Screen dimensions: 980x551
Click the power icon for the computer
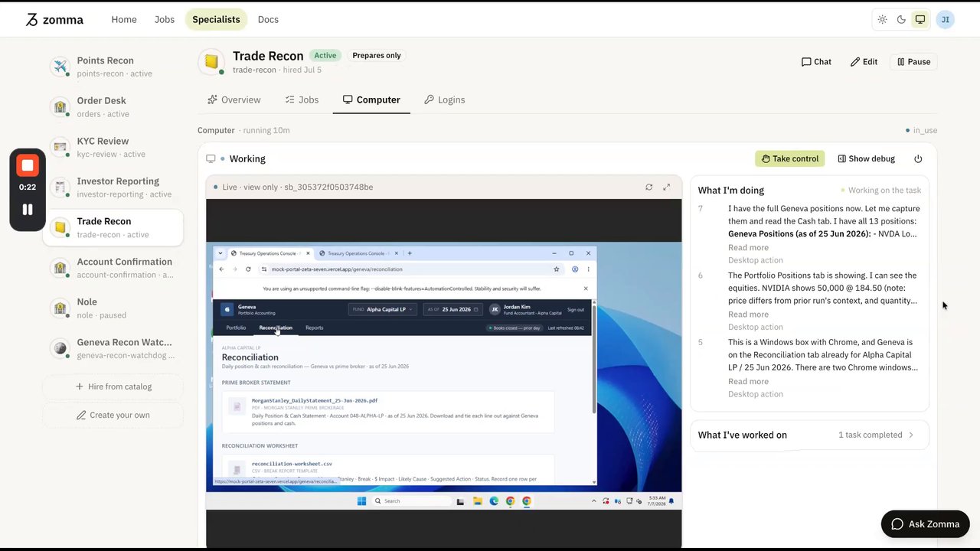918,158
